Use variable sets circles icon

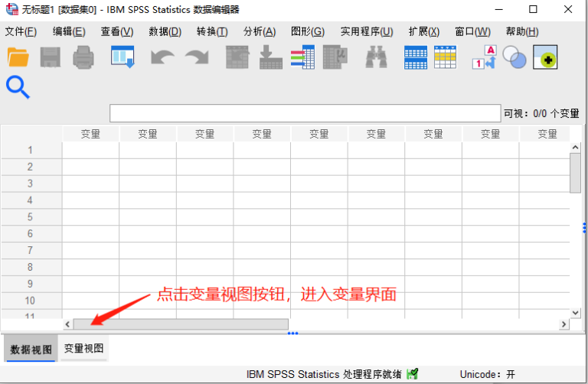click(x=514, y=57)
